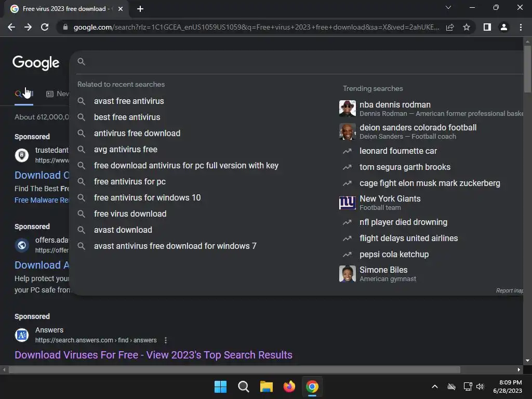This screenshot has height=399, width=532.
Task: Reload the current page
Action: coord(45,27)
